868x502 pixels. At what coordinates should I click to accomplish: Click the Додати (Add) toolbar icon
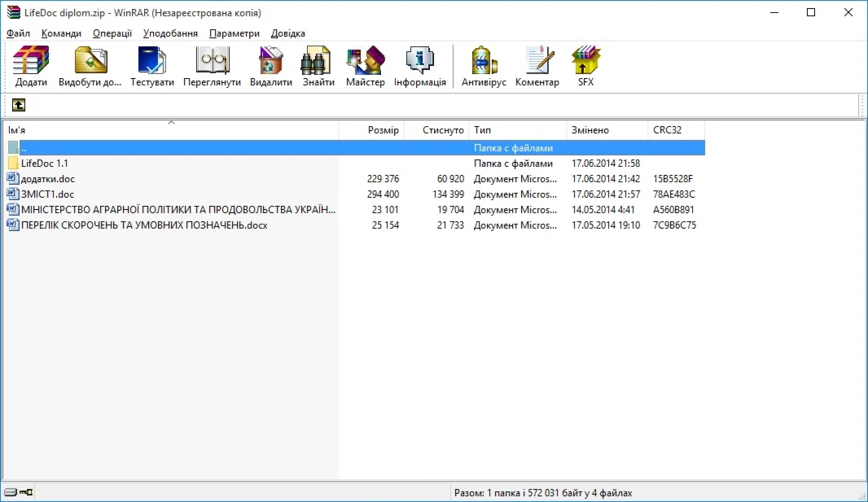click(x=31, y=60)
